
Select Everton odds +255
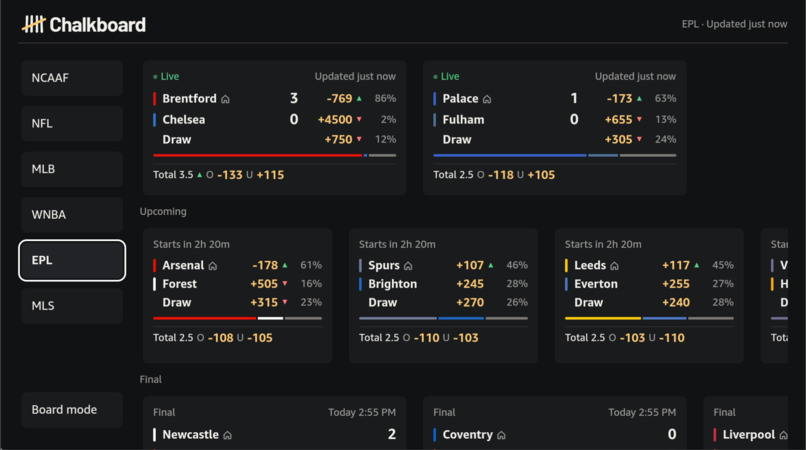(676, 284)
